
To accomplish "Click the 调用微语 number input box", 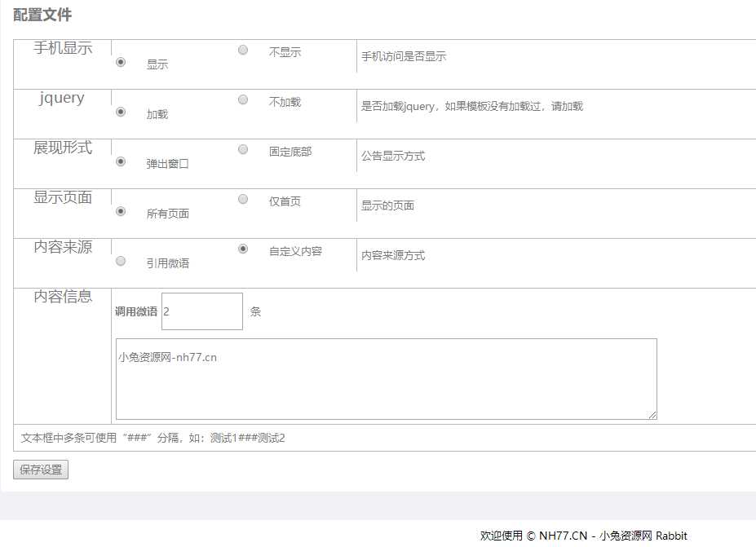I will point(201,311).
